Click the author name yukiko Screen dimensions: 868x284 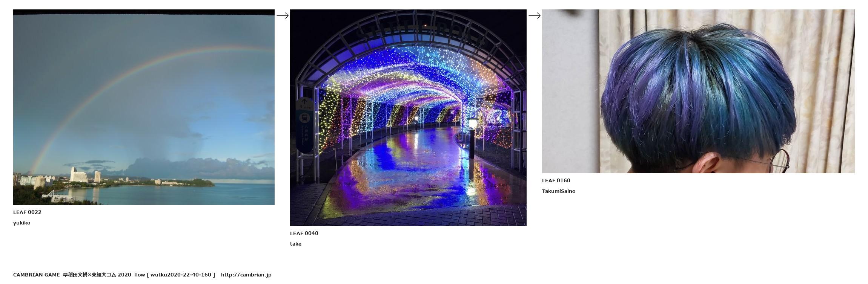tap(22, 223)
